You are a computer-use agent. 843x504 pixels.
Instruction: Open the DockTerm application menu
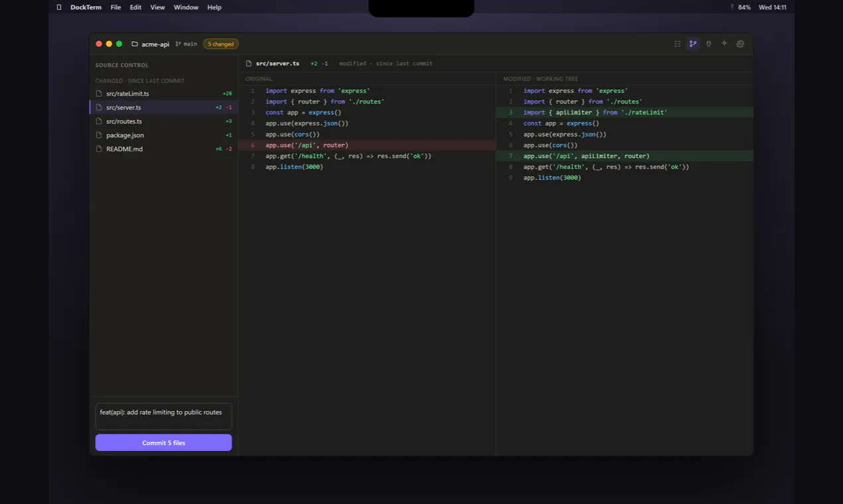tap(86, 7)
